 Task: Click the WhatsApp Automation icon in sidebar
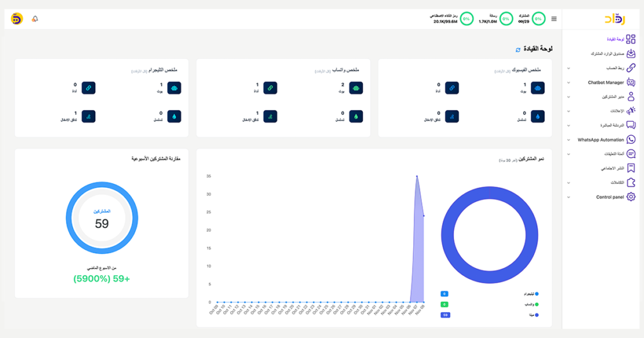(x=631, y=139)
